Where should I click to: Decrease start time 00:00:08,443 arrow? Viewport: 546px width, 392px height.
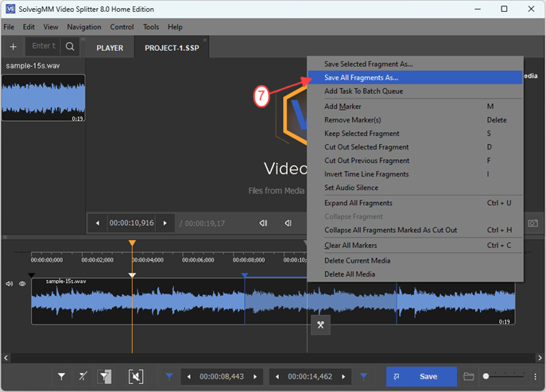click(x=189, y=376)
